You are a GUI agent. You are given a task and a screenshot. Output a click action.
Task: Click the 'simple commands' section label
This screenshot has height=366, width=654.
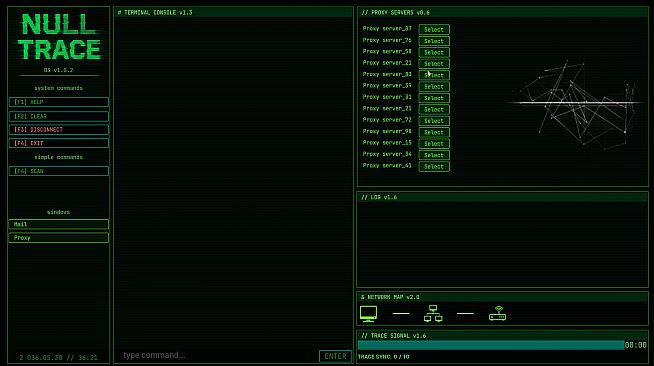pyautogui.click(x=58, y=157)
